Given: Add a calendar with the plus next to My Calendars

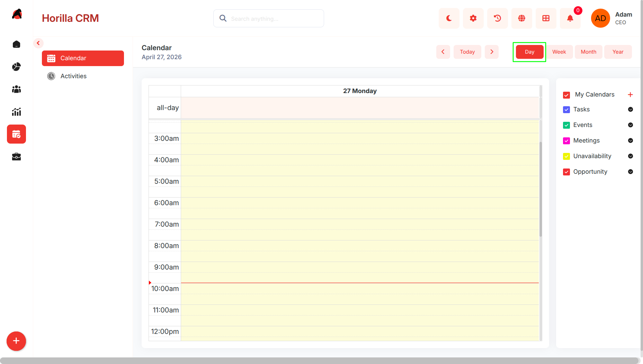Looking at the screenshot, I should tap(630, 95).
